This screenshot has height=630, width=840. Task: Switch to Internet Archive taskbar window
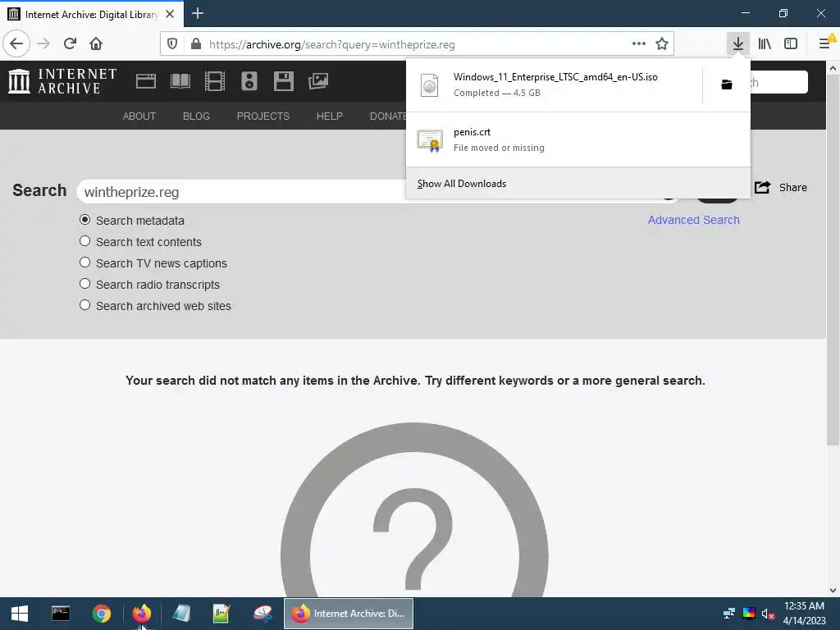pos(349,614)
